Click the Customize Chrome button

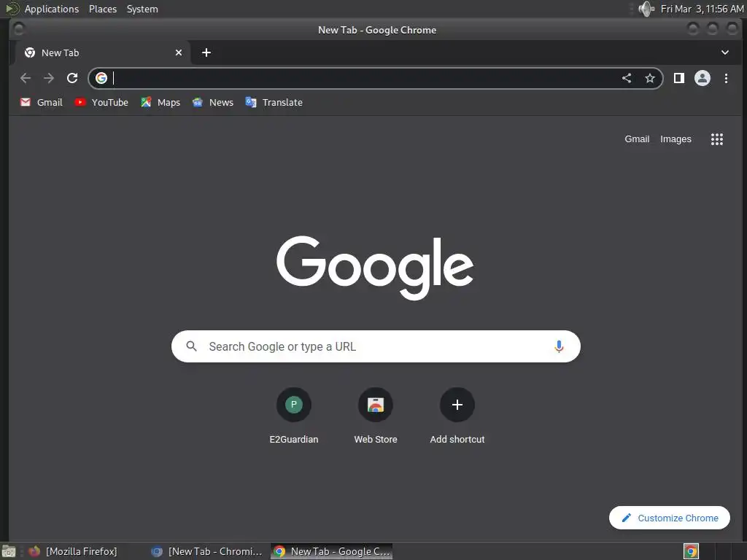click(670, 518)
